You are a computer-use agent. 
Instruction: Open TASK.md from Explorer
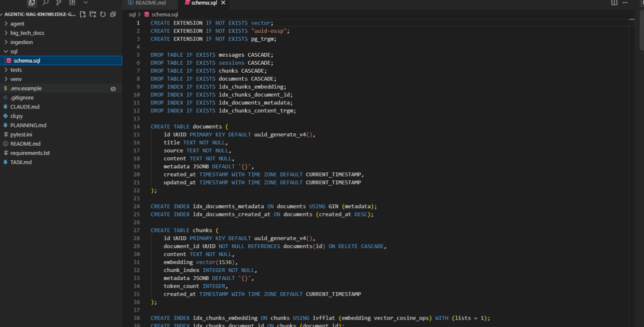pos(61,162)
